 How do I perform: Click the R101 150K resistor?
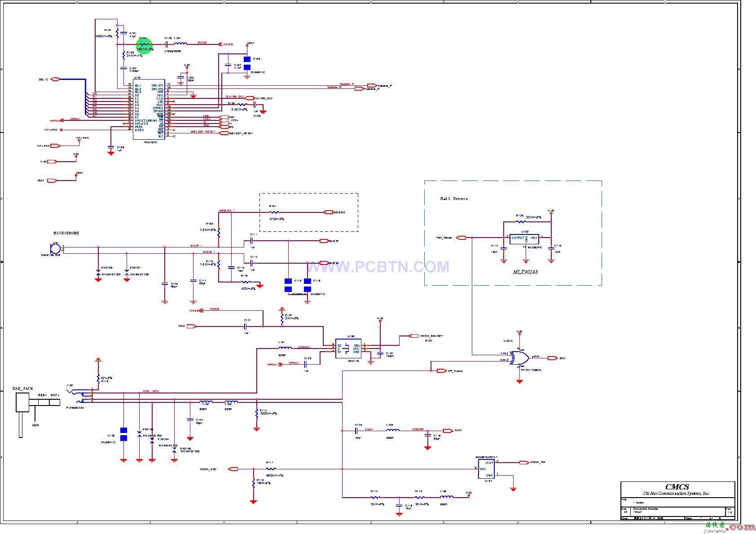tap(117, 33)
